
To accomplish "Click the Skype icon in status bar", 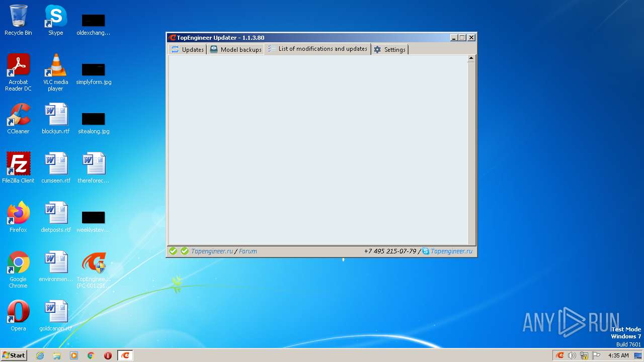I will point(426,251).
